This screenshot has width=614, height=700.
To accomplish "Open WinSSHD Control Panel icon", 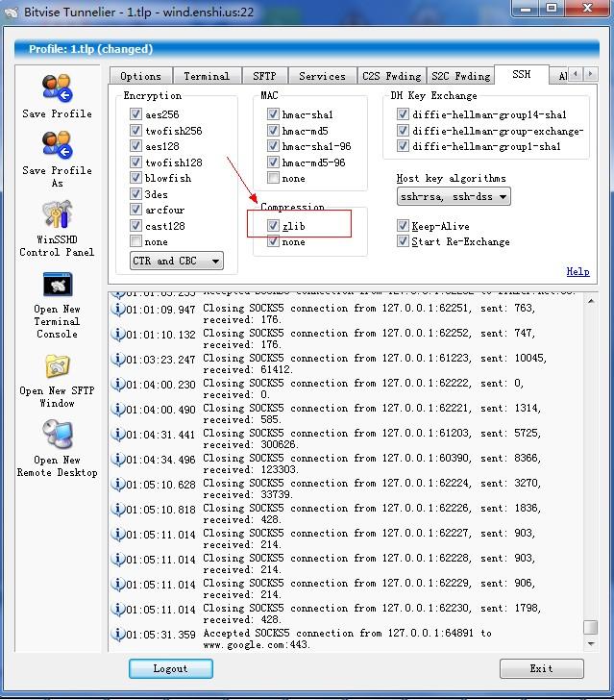I will coord(57,214).
